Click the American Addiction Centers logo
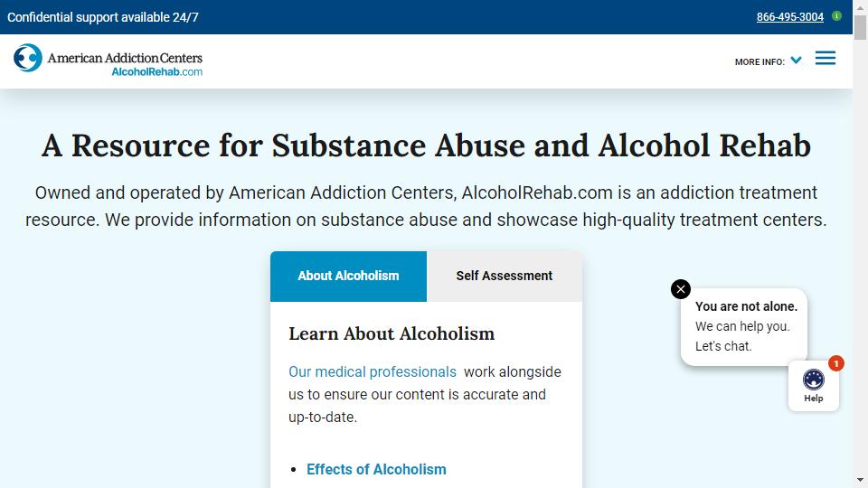 (x=108, y=60)
